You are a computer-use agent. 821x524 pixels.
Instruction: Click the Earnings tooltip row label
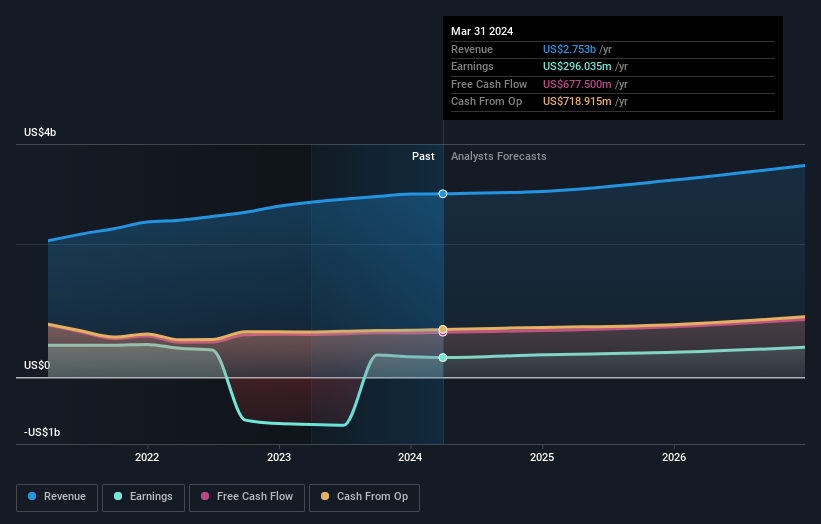[472, 66]
